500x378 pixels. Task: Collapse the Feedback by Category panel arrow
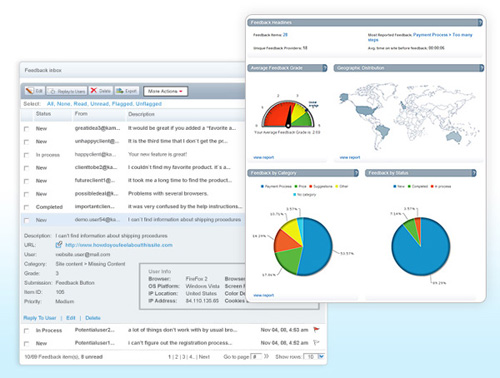coord(356,173)
